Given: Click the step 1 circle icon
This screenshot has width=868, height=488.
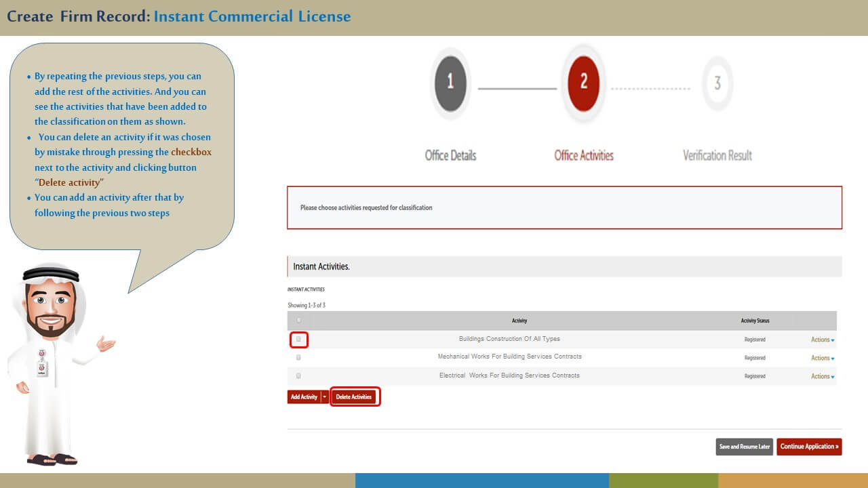Looking at the screenshot, I should pyautogui.click(x=450, y=83).
